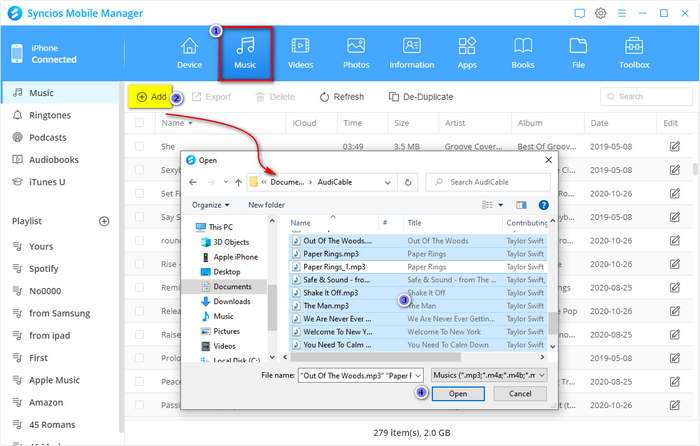The width and height of the screenshot is (700, 446).
Task: Check the box for the Sexy row
Action: pos(140,170)
